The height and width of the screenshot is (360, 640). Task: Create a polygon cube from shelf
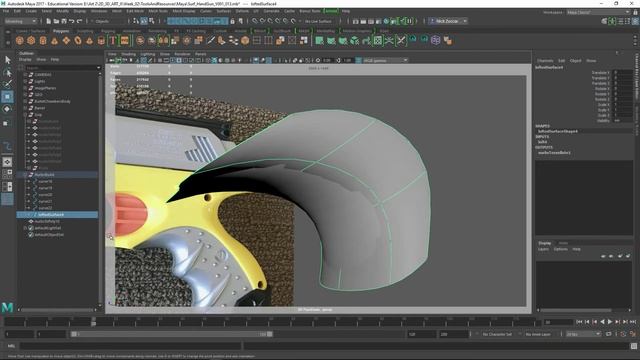[x=31, y=40]
